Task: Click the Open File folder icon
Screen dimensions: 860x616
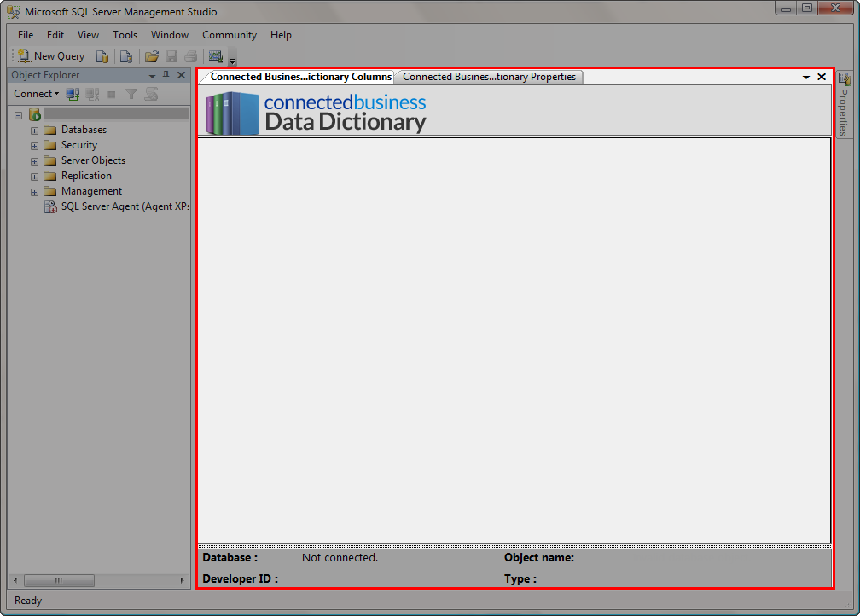Action: [152, 57]
